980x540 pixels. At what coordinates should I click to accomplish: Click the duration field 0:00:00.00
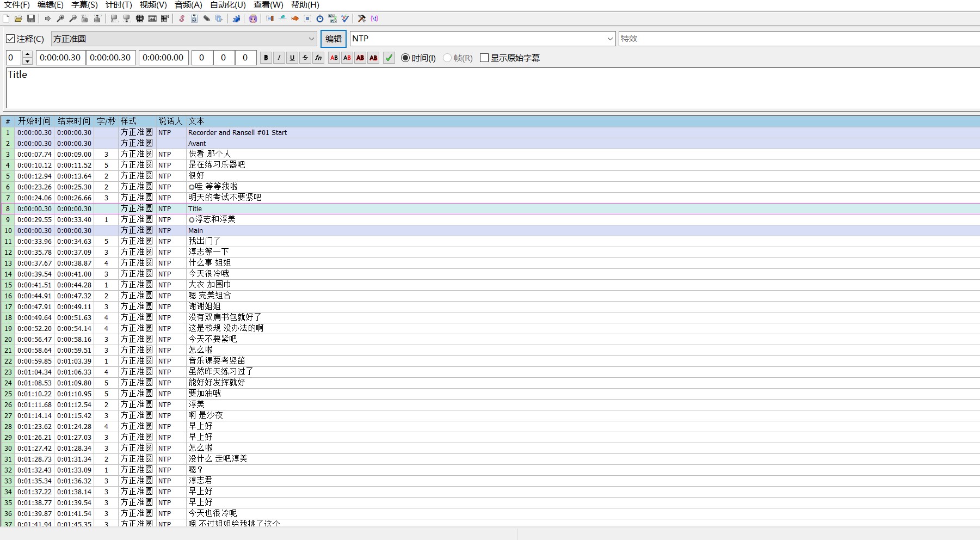tap(163, 58)
